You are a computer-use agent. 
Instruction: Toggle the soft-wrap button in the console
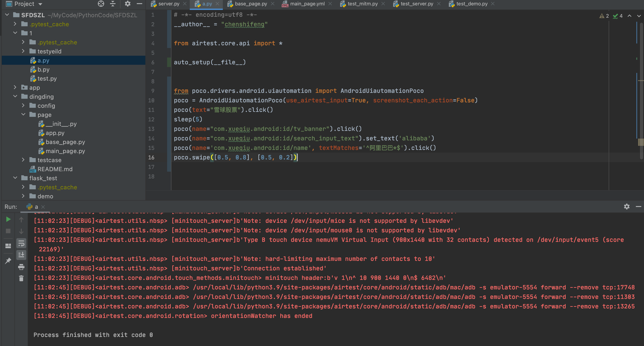(21, 243)
